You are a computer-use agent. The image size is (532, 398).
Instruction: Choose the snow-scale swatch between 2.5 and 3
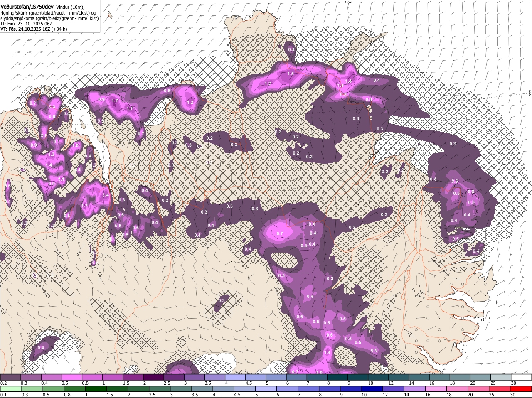(174, 377)
